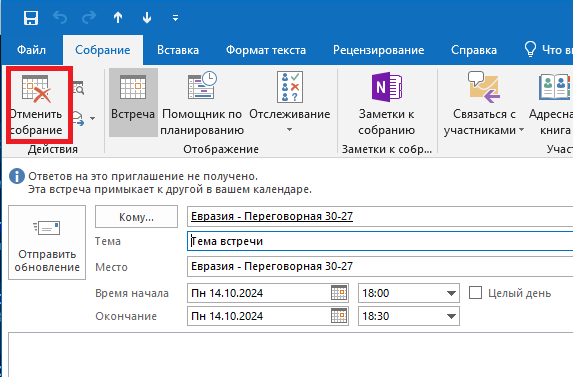The image size is (573, 377).
Task: Open the Адресная книга
Action: 552,103
